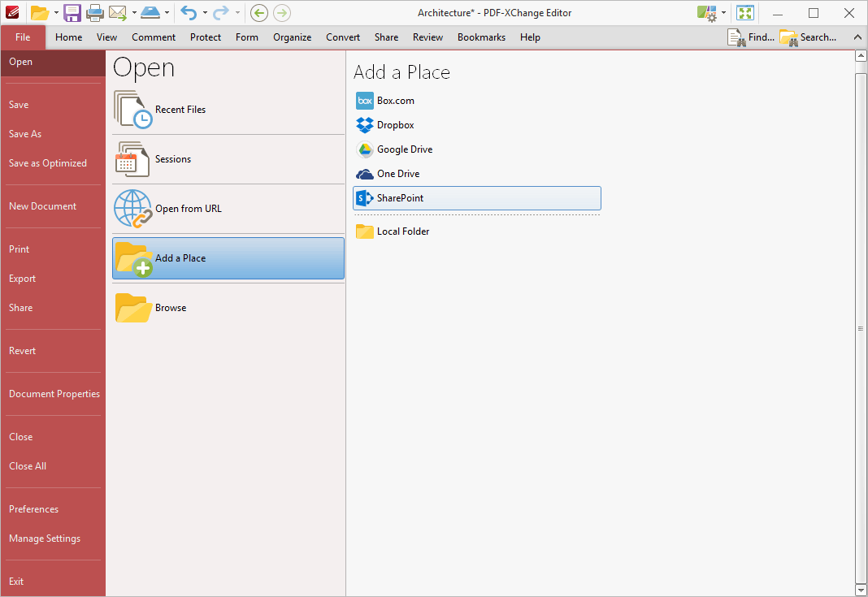Choose Close All in the File sidebar
Image resolution: width=868 pixels, height=597 pixels.
(x=53, y=466)
